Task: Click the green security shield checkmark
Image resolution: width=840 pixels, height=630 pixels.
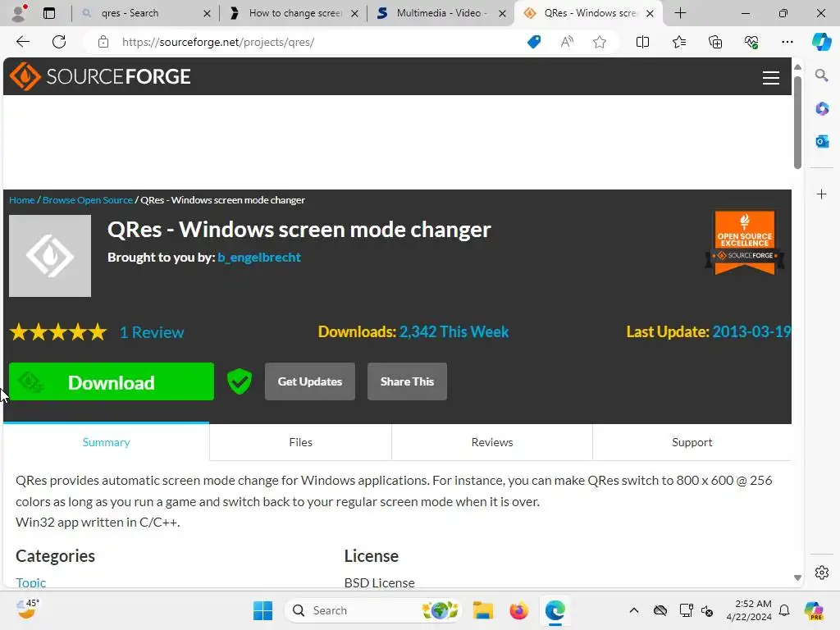Action: click(x=240, y=381)
